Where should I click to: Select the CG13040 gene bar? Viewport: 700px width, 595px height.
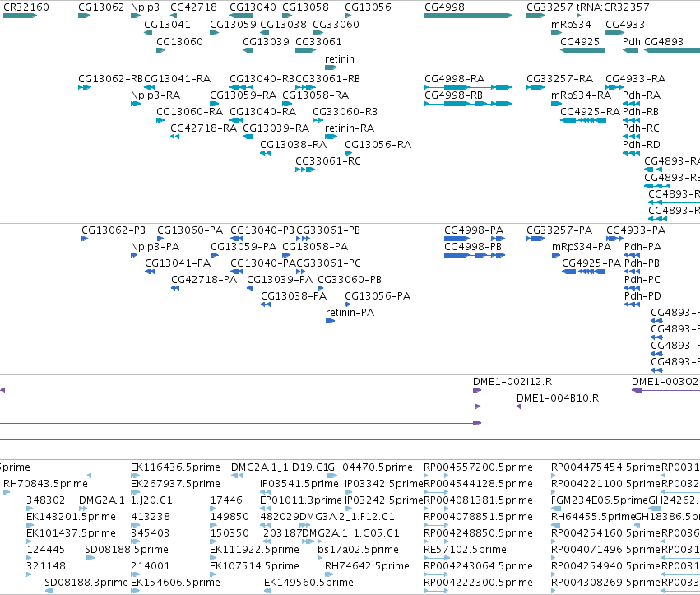tap(242, 16)
